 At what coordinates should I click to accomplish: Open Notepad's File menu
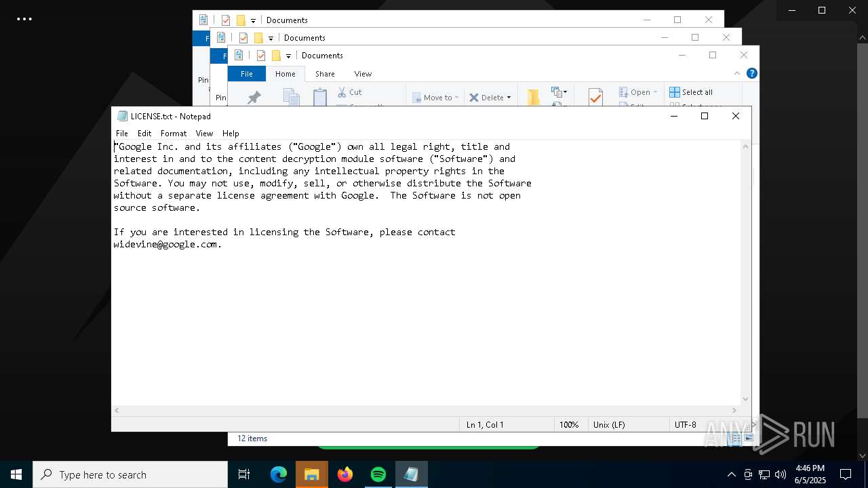click(x=122, y=134)
